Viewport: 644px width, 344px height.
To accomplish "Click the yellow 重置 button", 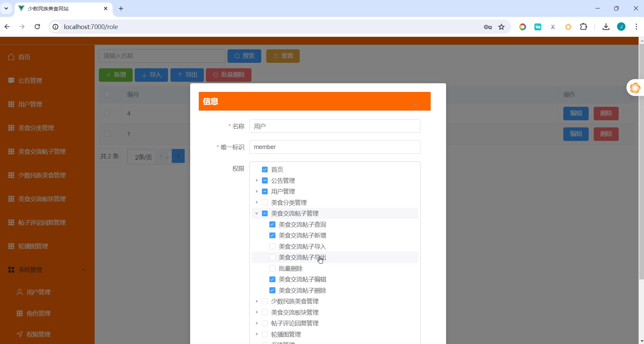I will click(283, 56).
